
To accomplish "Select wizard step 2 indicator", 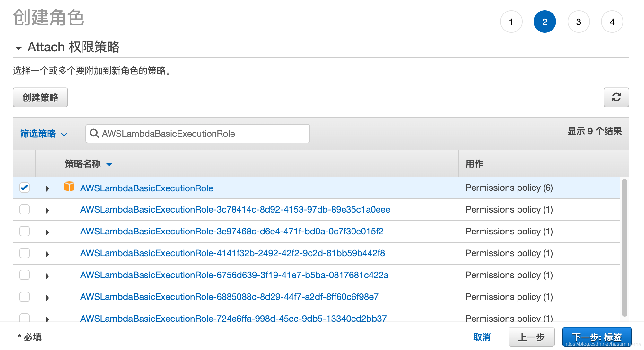I will 545,22.
